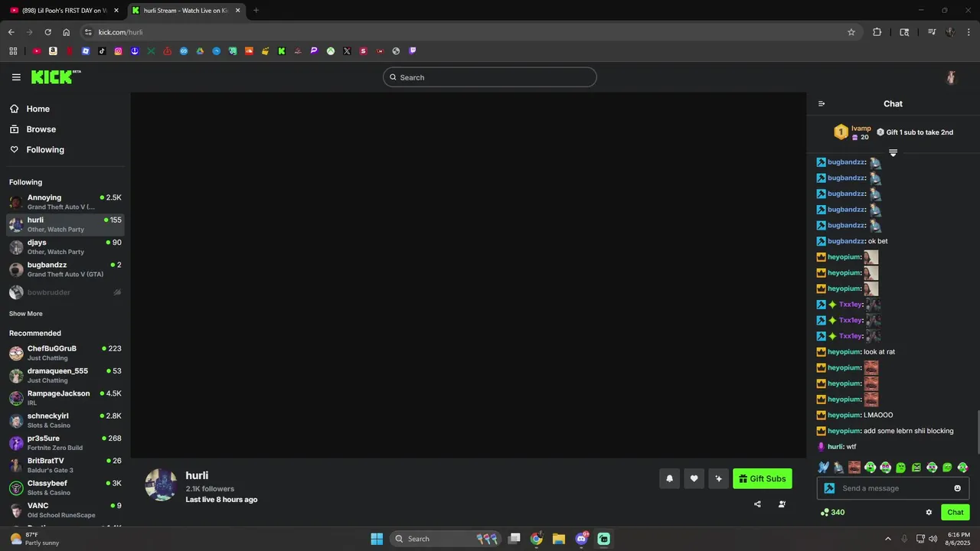The height and width of the screenshot is (551, 980).
Task: Click bugbandzz's name in ok bet message
Action: [x=846, y=241]
